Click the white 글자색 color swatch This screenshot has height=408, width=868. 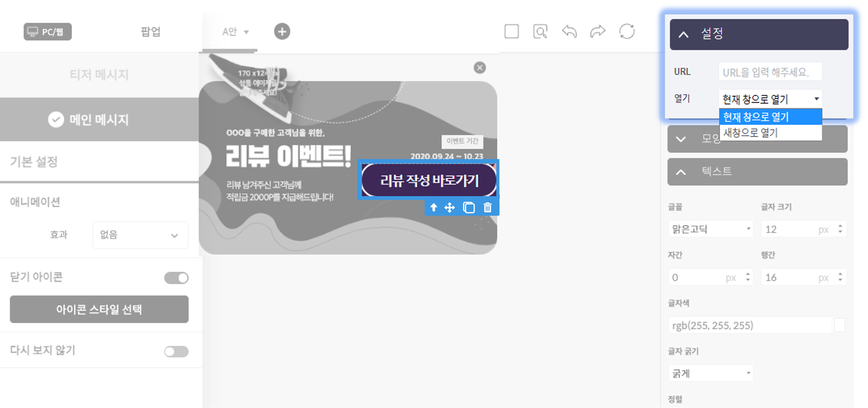coord(839,325)
